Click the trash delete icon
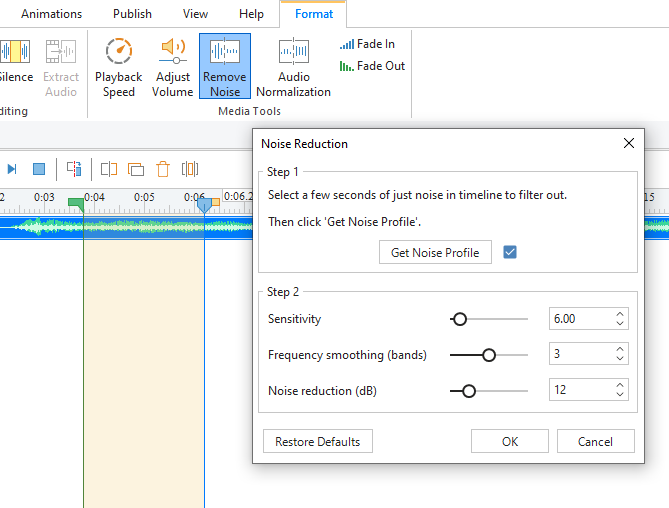This screenshot has height=508, width=669. pos(163,169)
